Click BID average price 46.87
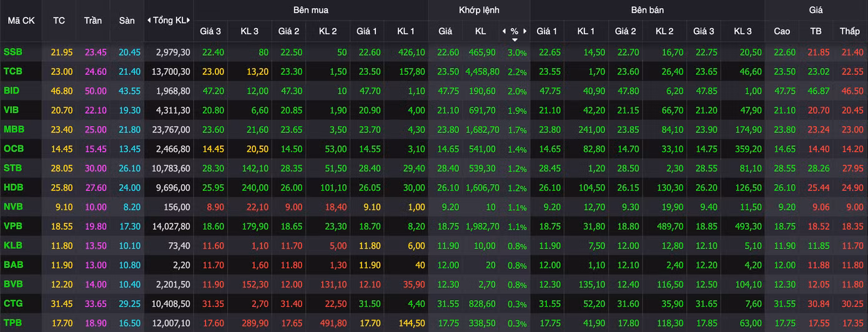Screen dimensions: 868x332 819,91
